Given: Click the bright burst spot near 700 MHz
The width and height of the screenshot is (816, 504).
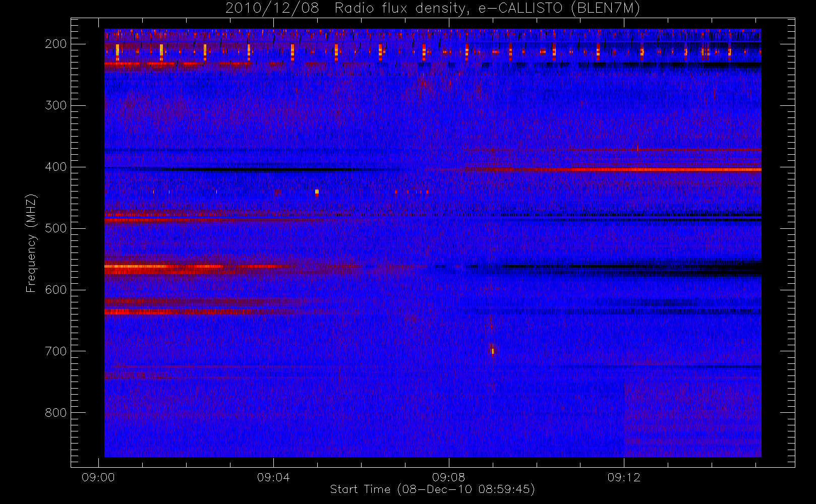Looking at the screenshot, I should [x=493, y=351].
